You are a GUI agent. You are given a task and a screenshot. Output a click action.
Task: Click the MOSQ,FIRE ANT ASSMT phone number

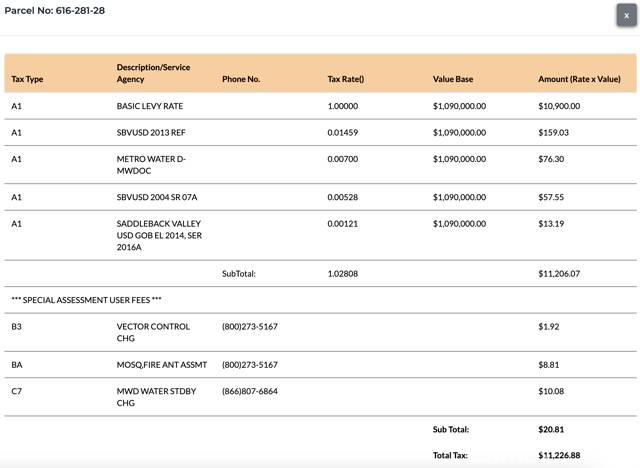pyautogui.click(x=250, y=365)
